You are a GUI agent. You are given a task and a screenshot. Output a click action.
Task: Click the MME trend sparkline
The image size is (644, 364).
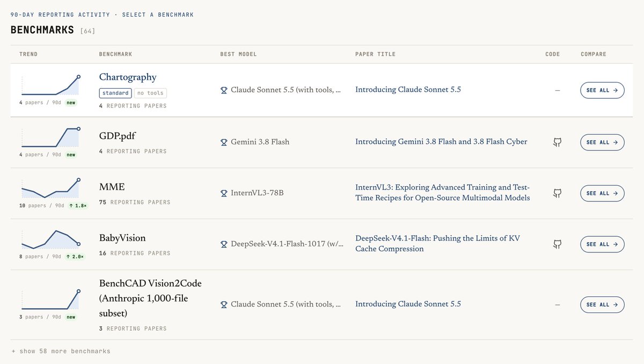point(50,188)
